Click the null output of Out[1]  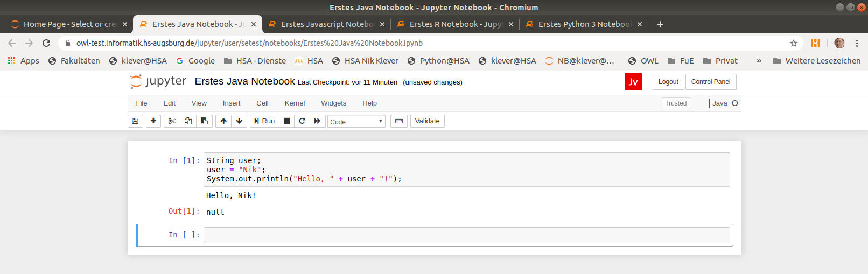click(x=215, y=212)
